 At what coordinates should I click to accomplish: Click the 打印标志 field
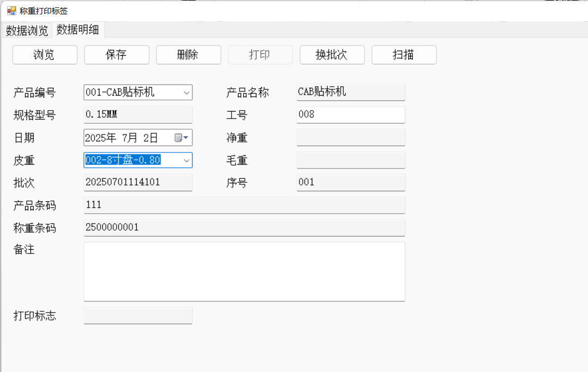[138, 316]
